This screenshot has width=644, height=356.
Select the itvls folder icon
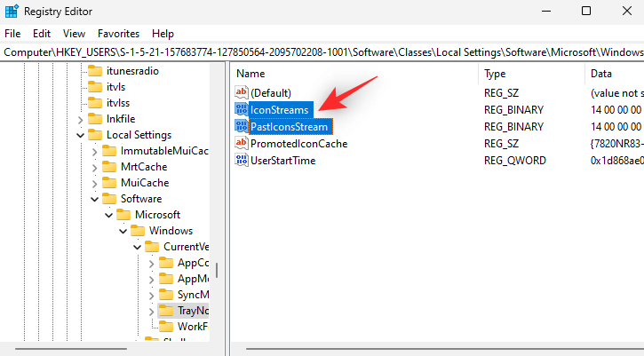(95, 87)
